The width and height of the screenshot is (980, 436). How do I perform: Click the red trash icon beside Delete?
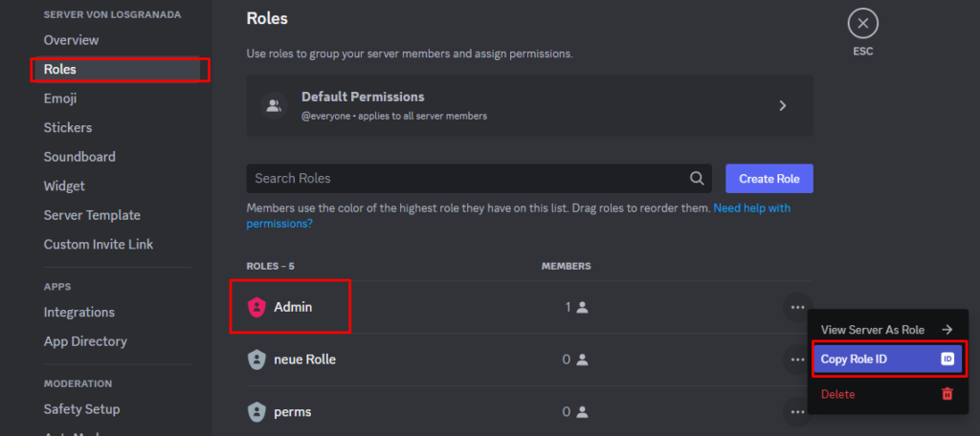pos(947,394)
